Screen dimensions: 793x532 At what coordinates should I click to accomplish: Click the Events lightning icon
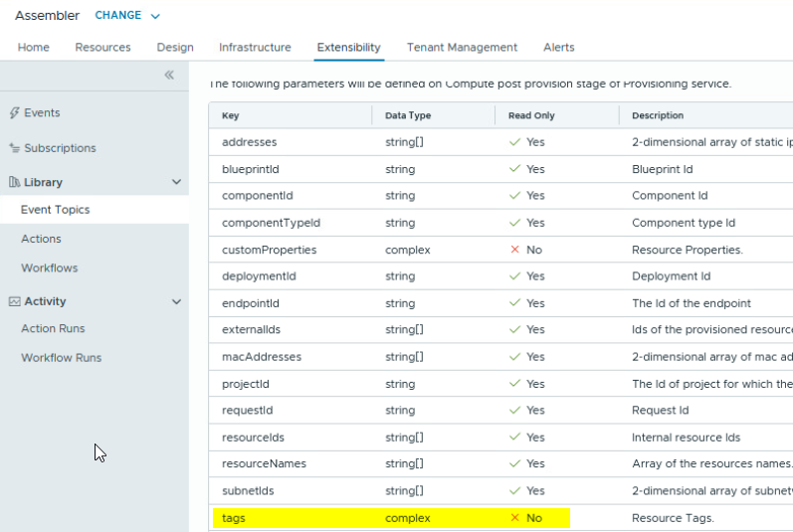click(14, 113)
